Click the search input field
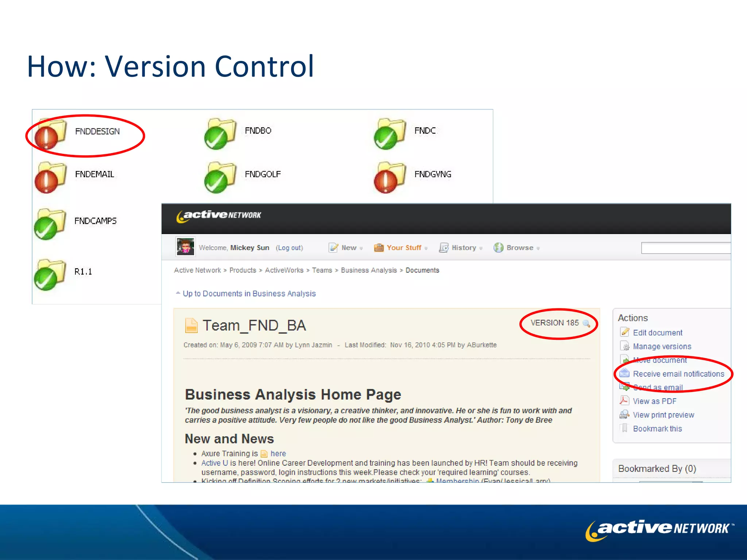 tap(686, 248)
